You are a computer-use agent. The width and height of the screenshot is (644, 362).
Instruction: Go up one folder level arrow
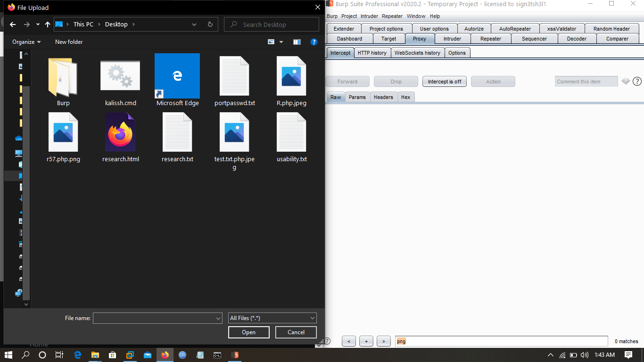point(48,25)
